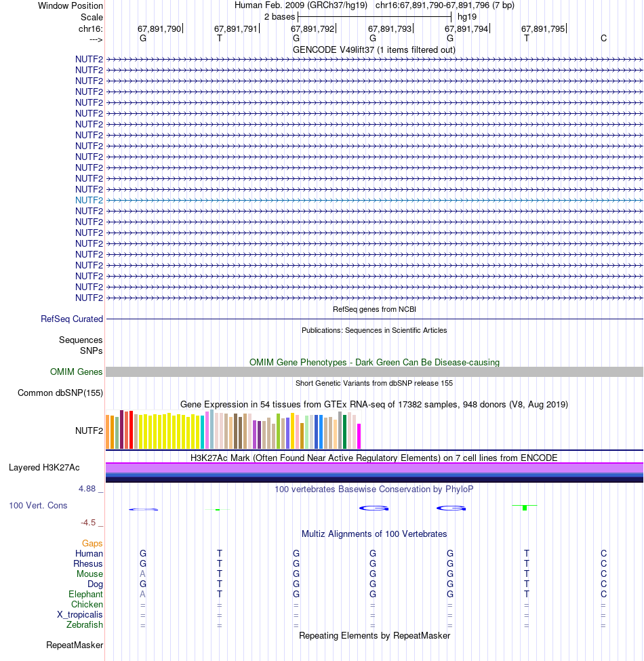The image size is (644, 661).
Task: Open 'Publications: Sequences in Scientific Articles' title
Action: click(374, 331)
